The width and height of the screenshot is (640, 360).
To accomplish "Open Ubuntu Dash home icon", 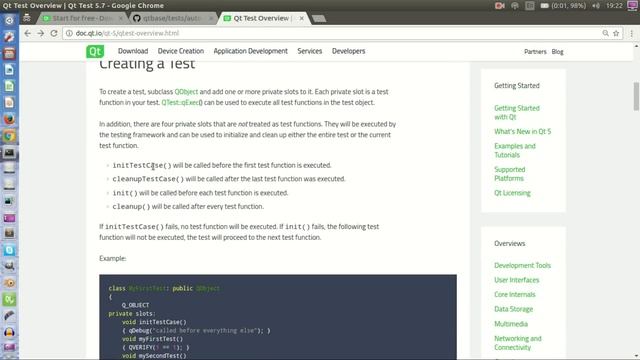I will click(9, 20).
